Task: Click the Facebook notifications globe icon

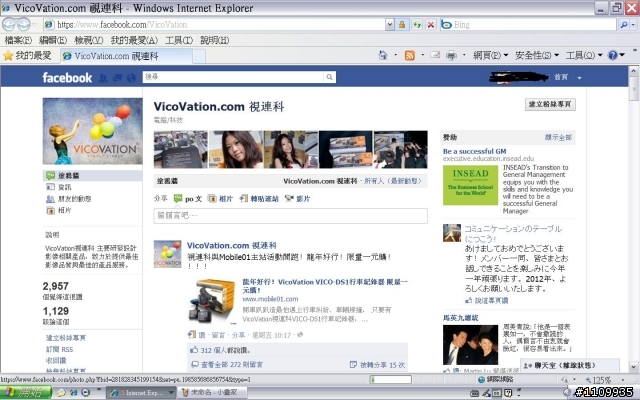Action: click(131, 78)
